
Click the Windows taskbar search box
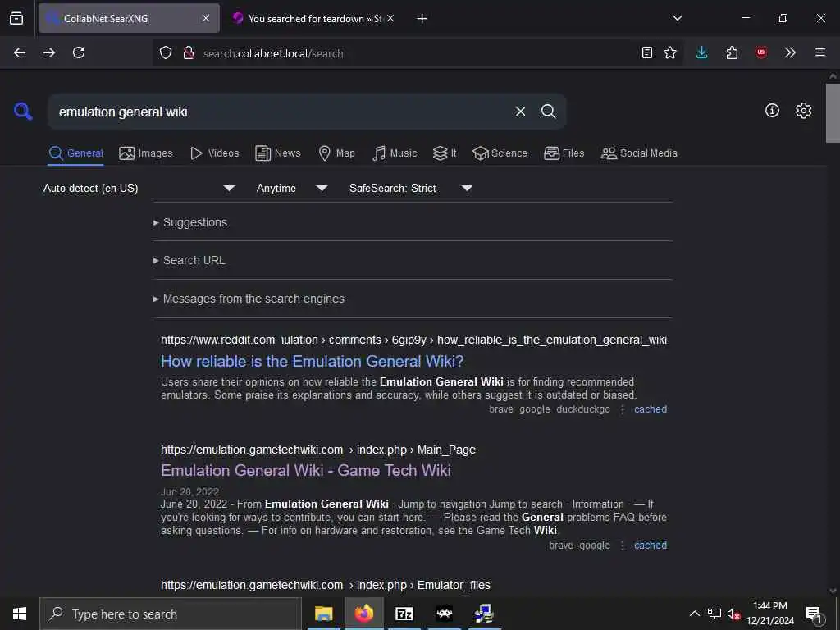click(x=171, y=614)
